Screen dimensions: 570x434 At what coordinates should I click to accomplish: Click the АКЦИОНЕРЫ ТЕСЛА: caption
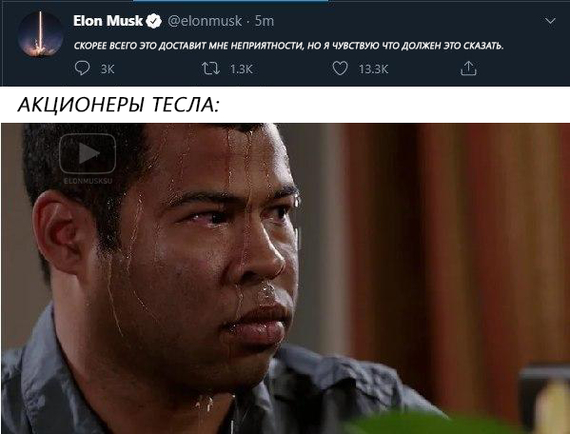tap(119, 105)
